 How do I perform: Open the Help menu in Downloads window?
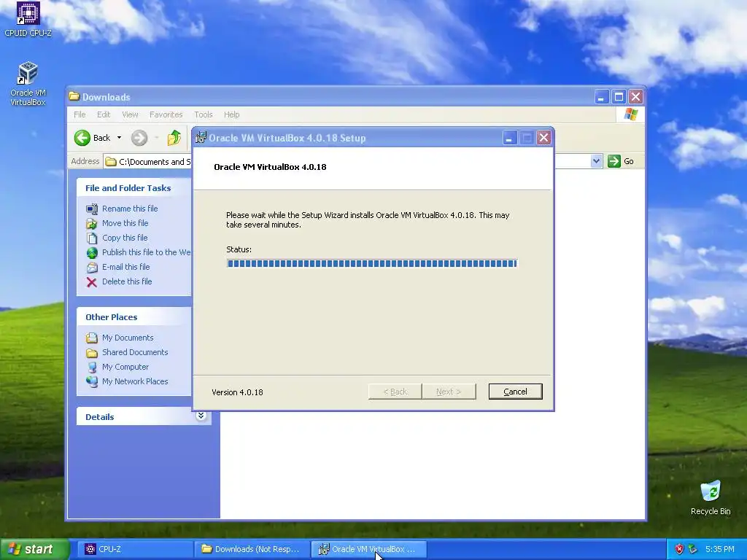(x=231, y=114)
